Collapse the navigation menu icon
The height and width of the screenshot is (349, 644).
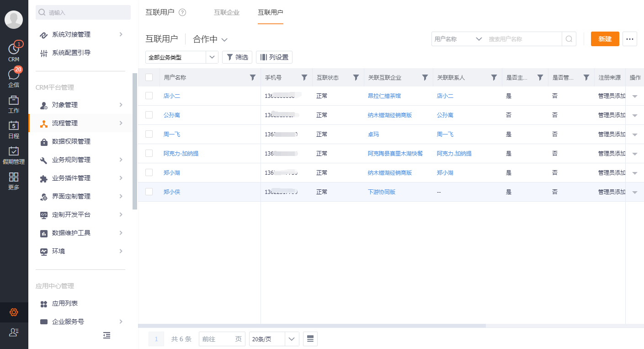point(106,335)
